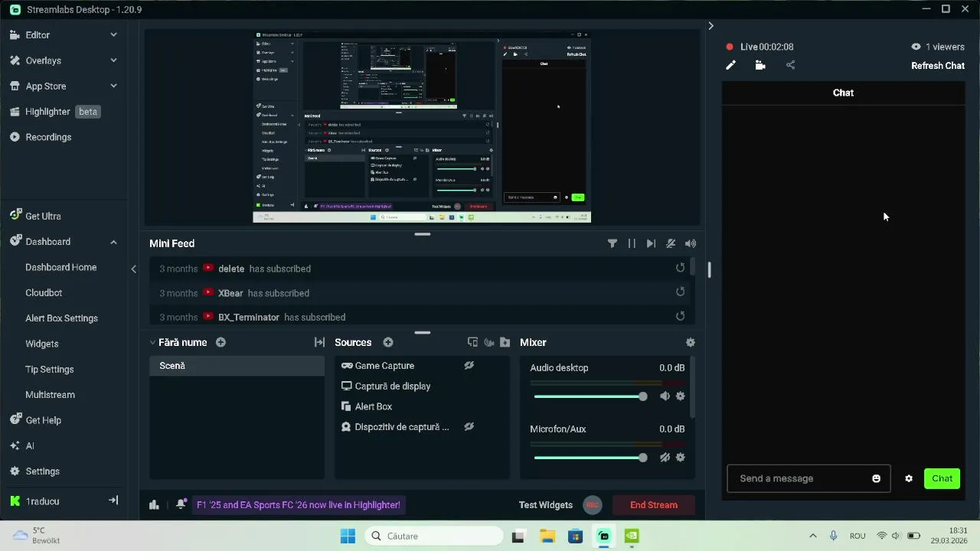Adjust the Microfon/Aux volume slider

coord(590,458)
